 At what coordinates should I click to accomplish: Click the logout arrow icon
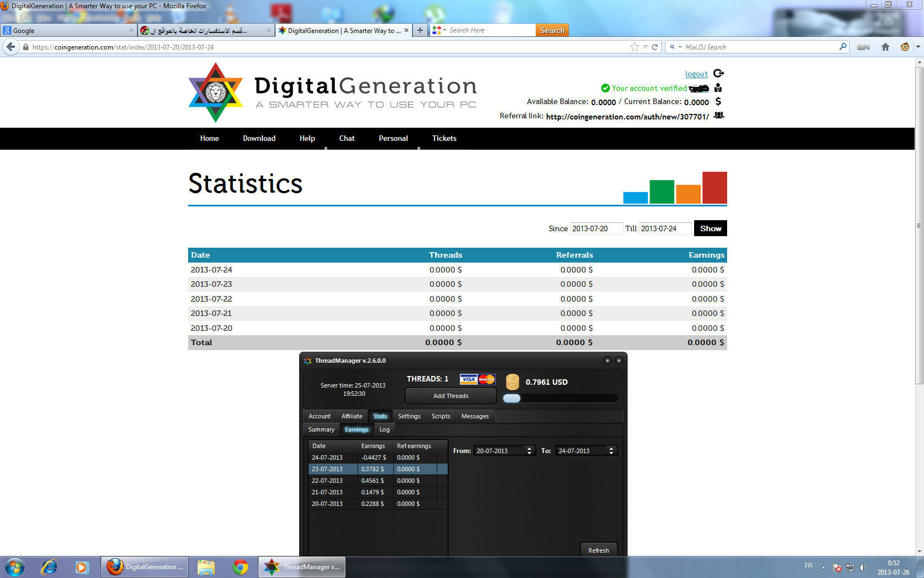pos(719,73)
